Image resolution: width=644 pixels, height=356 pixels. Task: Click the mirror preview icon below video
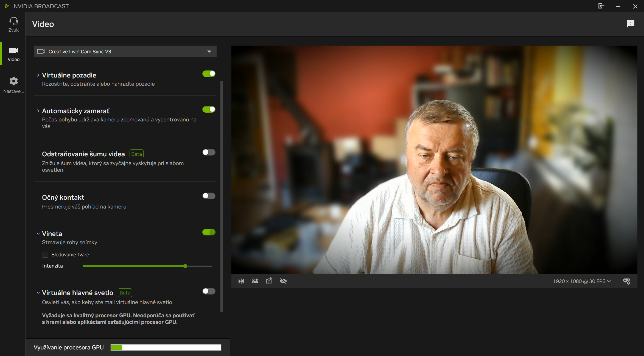coord(241,281)
